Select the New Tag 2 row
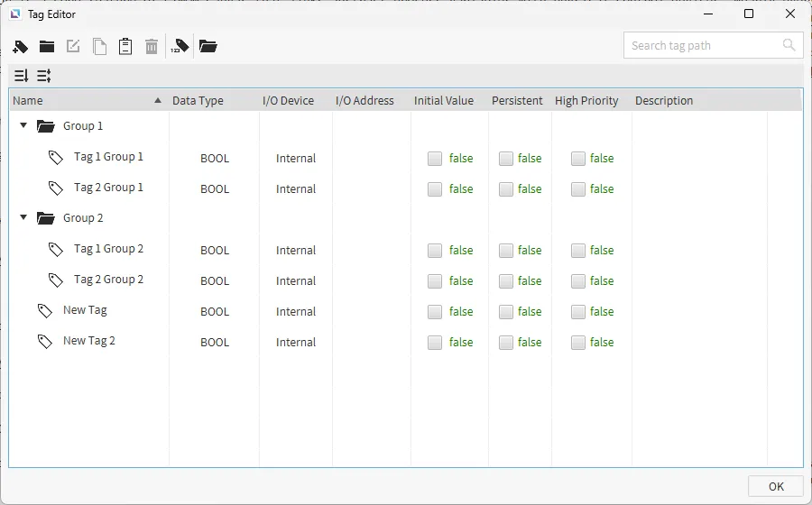 point(88,341)
